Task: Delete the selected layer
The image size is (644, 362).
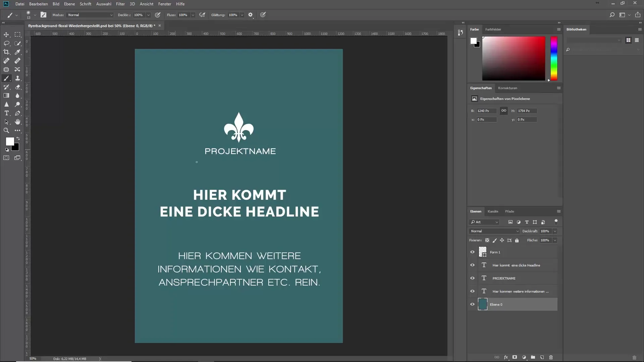Action: tap(551, 357)
